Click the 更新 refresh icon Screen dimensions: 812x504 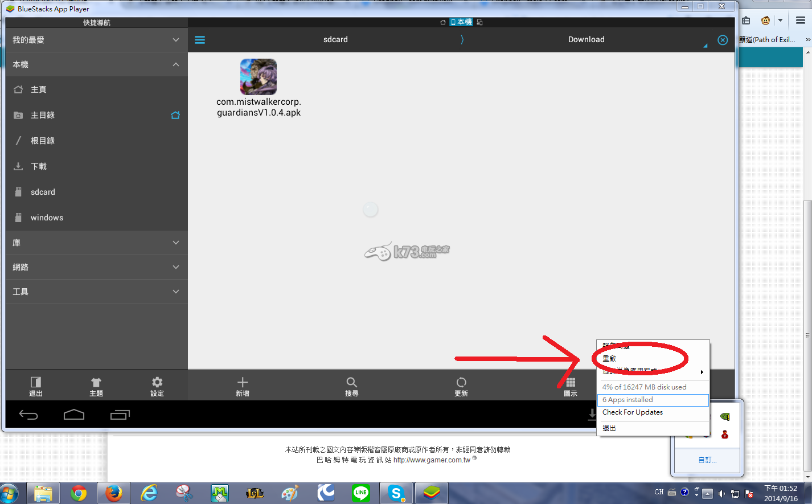pos(461,382)
